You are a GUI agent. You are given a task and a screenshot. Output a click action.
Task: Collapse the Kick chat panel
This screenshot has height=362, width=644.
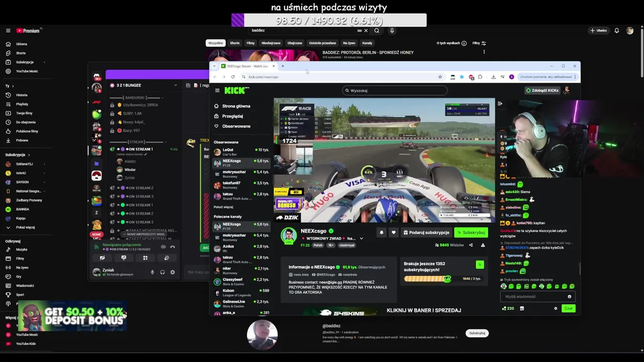pyautogui.click(x=500, y=104)
